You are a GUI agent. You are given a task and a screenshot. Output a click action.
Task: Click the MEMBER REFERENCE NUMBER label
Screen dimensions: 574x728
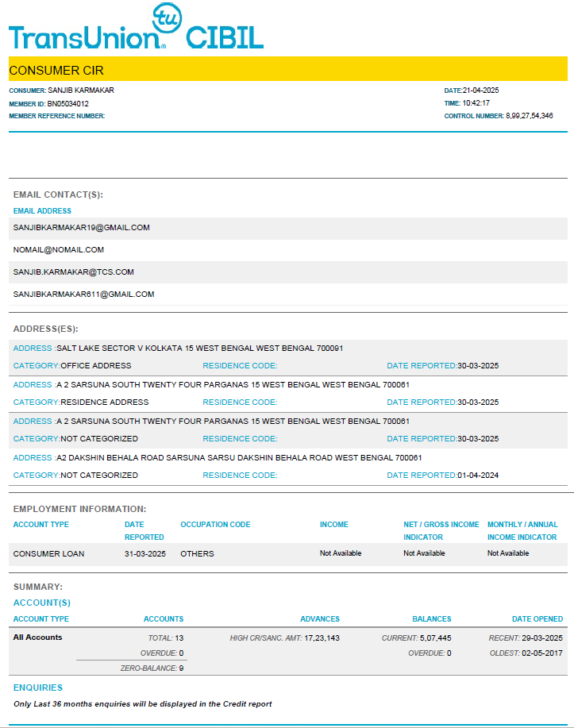pos(56,116)
